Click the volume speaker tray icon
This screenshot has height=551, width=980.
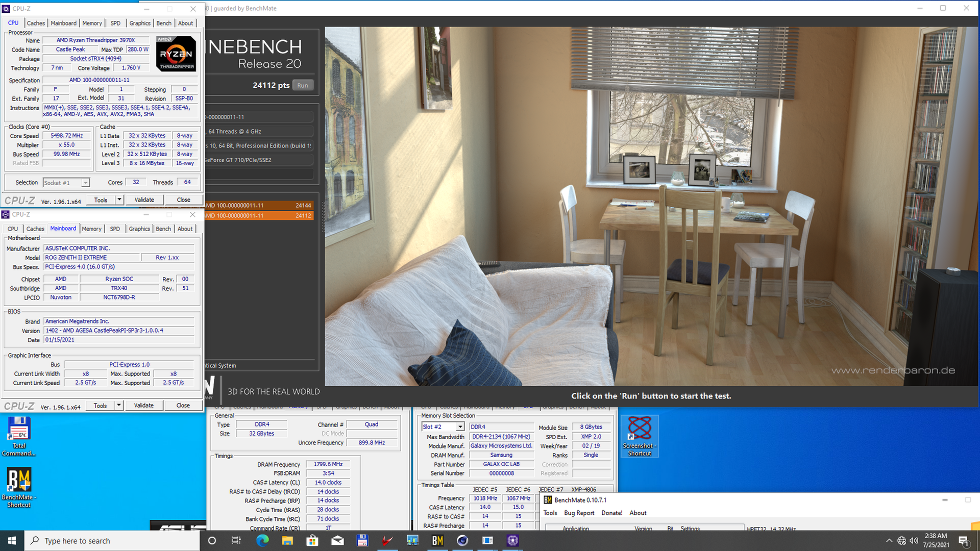(914, 541)
